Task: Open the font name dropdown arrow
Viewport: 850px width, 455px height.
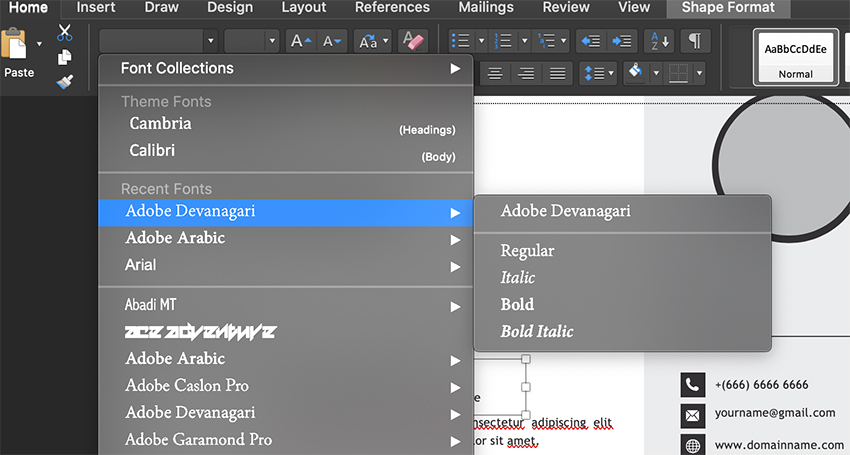Action: [x=211, y=41]
